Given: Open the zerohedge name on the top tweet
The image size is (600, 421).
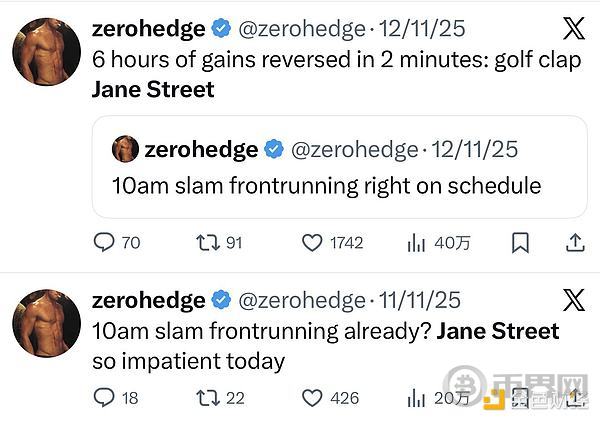Looking at the screenshot, I should (x=148, y=28).
